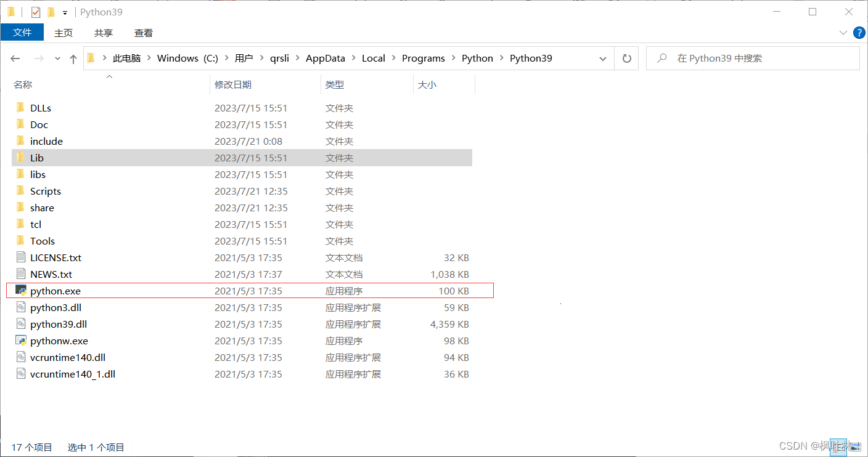Click the python39.dll file icon
This screenshot has height=457, width=868.
click(20, 324)
